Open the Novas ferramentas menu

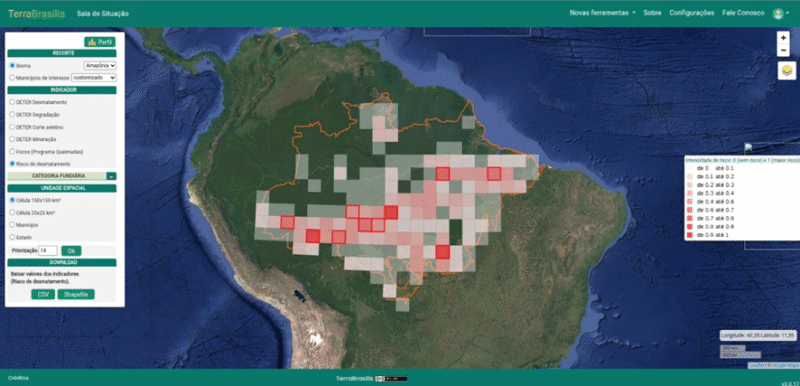(x=602, y=13)
